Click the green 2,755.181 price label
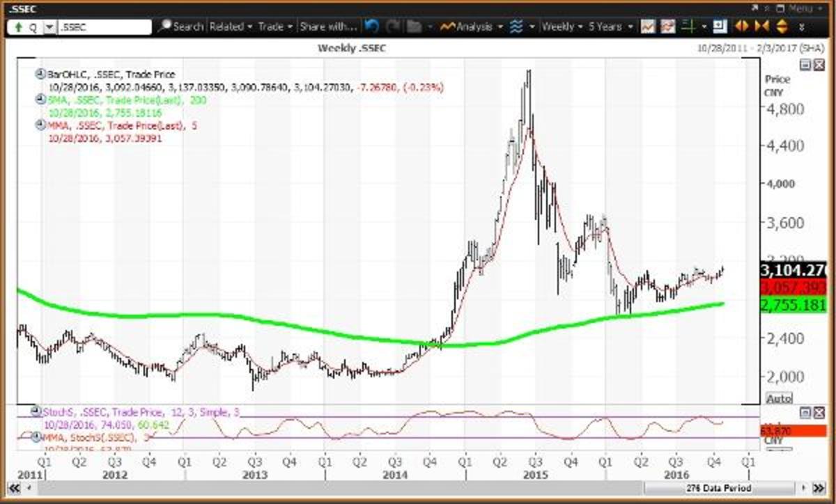This screenshot has width=836, height=504. click(x=794, y=305)
